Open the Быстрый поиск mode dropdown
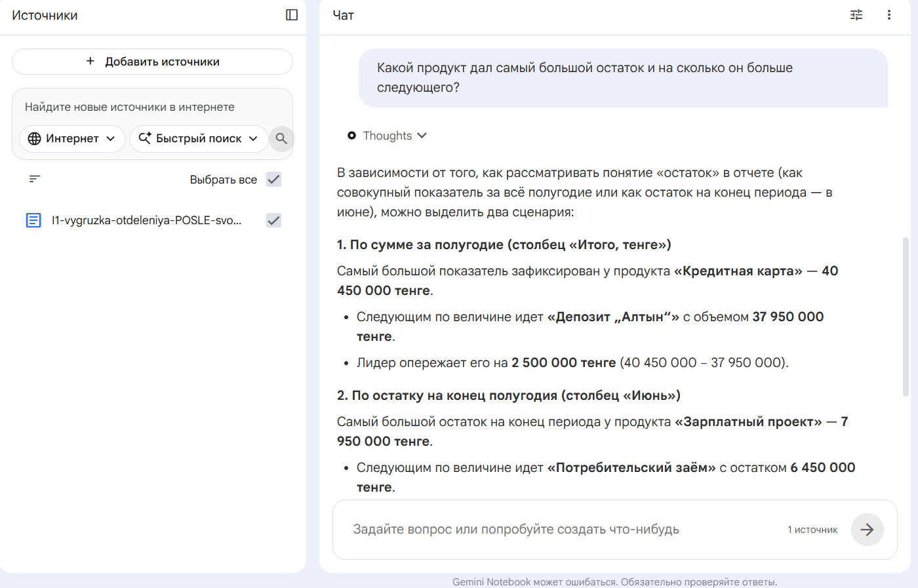 point(199,138)
